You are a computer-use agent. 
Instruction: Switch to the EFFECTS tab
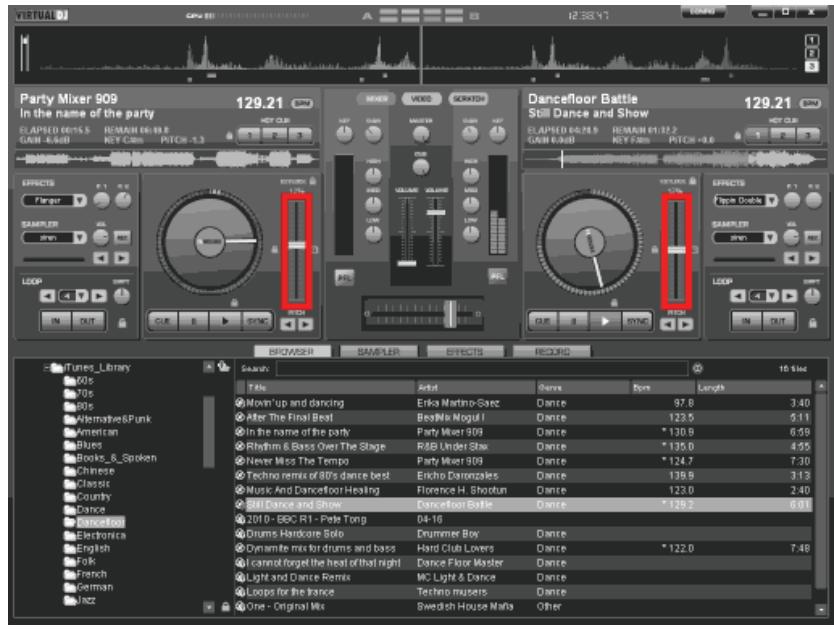465,351
